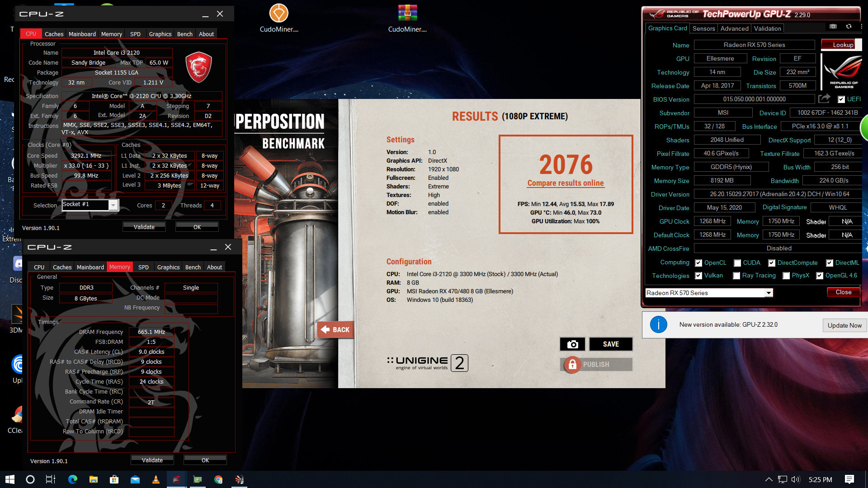The width and height of the screenshot is (868, 488).
Task: Switch to Advanced tab in GPU-Z
Action: click(734, 28)
